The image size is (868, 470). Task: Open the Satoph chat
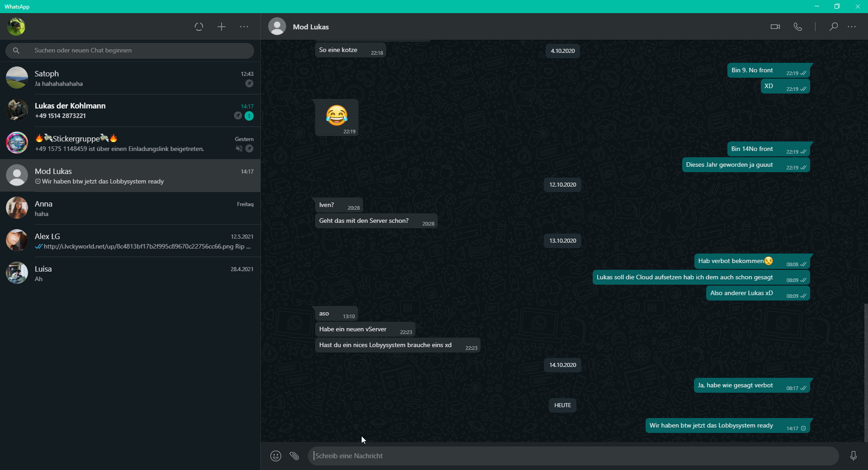[x=130, y=78]
